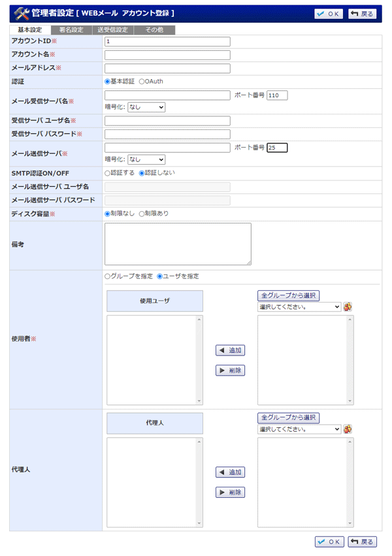The image size is (392, 556).
Task: Click 削除 button in 代理人 section
Action: [x=231, y=492]
